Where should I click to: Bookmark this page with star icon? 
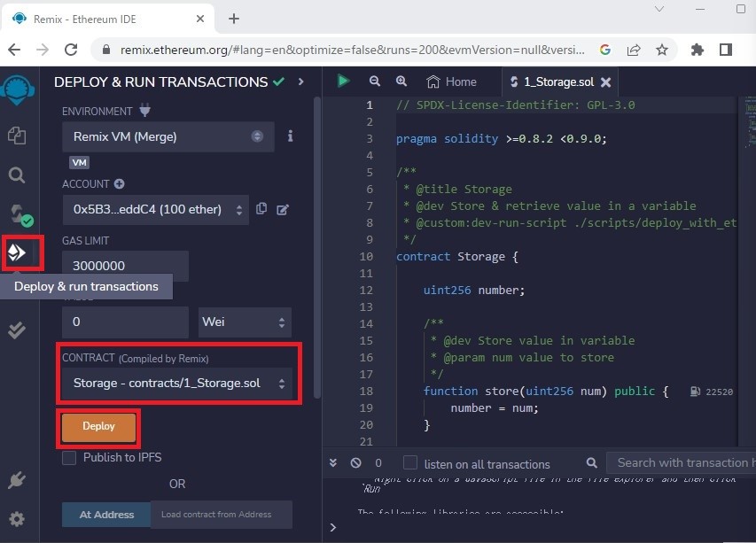point(662,50)
